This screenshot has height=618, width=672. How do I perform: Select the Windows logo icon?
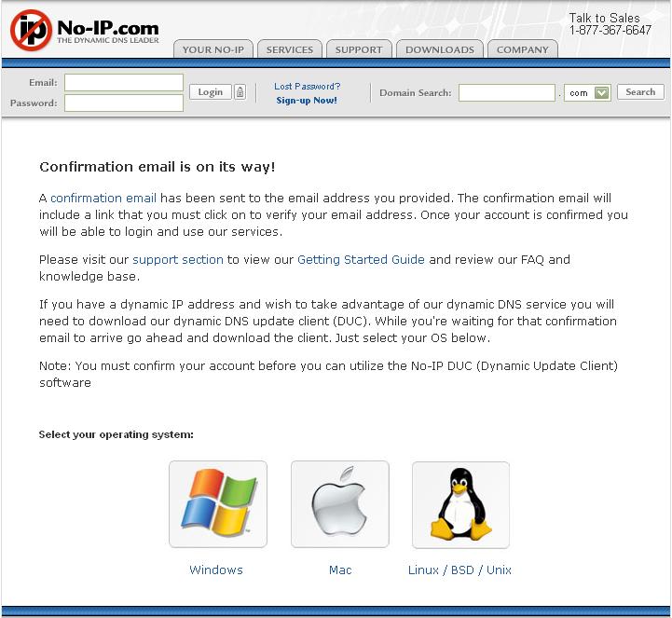(x=218, y=504)
